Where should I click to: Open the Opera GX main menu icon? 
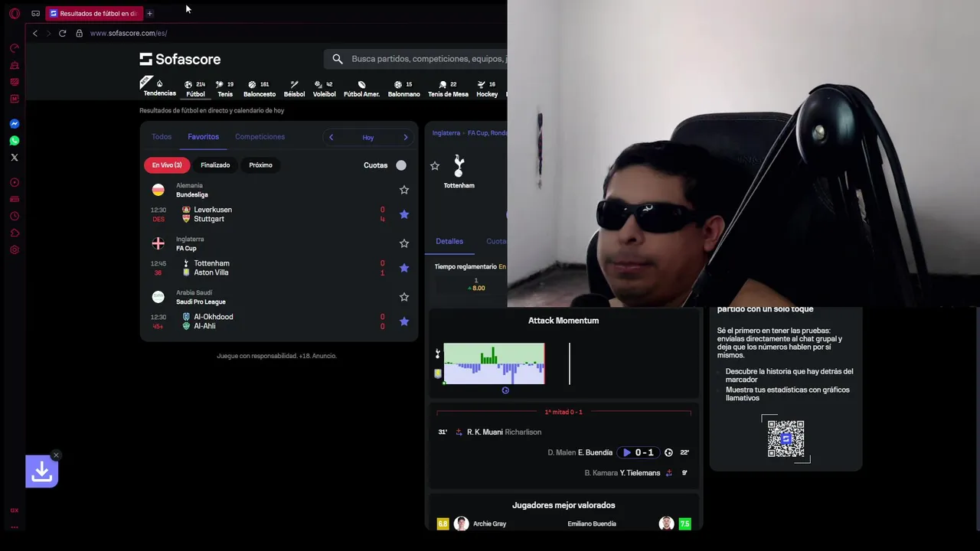pos(14,13)
